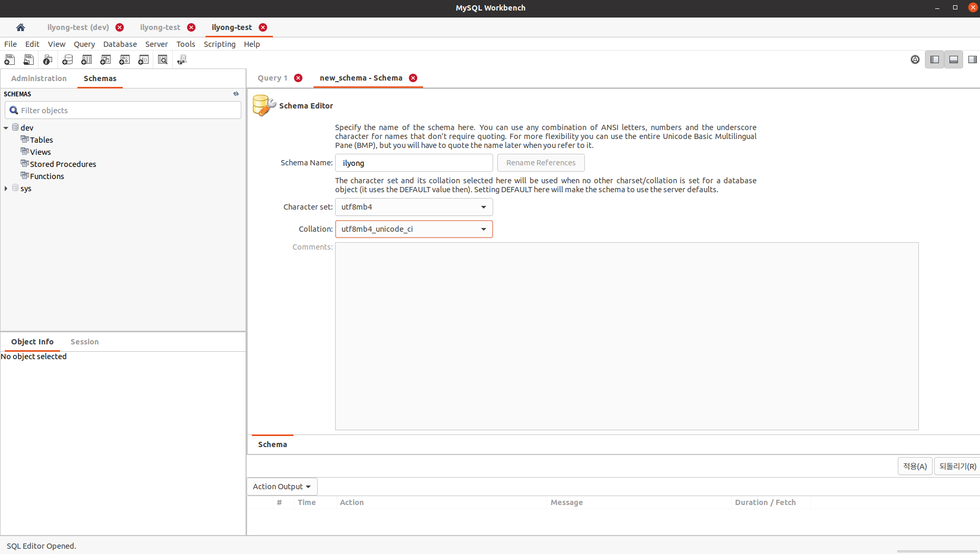Click the Message column header
This screenshot has width=980, height=554.
click(x=567, y=502)
